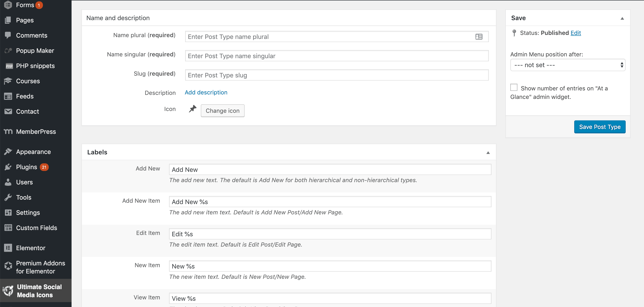The image size is (644, 307).
Task: Open the Appearance menu
Action: [x=33, y=152]
